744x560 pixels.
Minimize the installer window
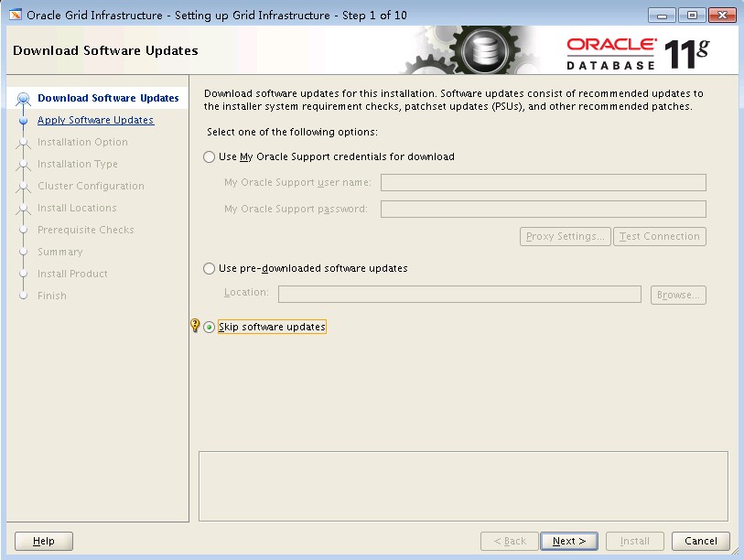(663, 16)
